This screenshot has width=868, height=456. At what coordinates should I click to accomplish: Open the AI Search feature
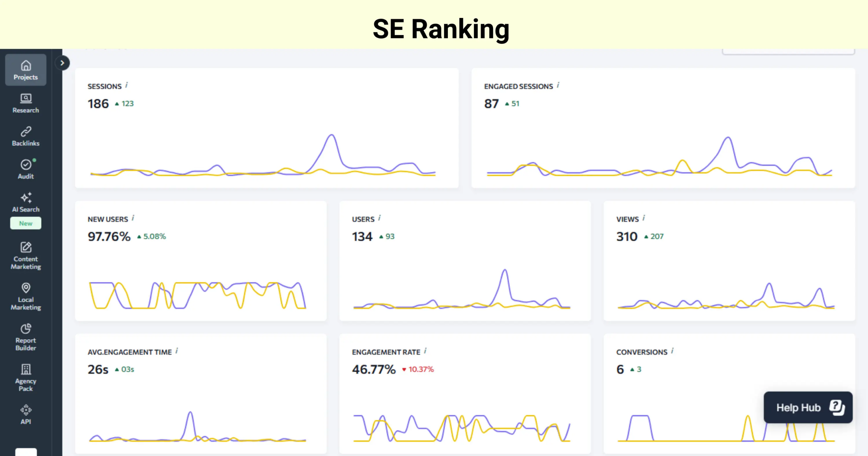coord(25,202)
